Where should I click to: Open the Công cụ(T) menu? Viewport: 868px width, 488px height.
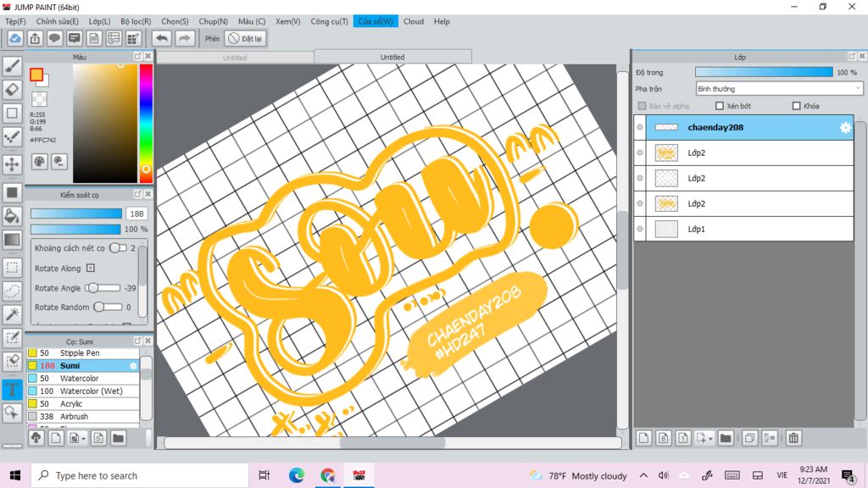pyautogui.click(x=330, y=21)
